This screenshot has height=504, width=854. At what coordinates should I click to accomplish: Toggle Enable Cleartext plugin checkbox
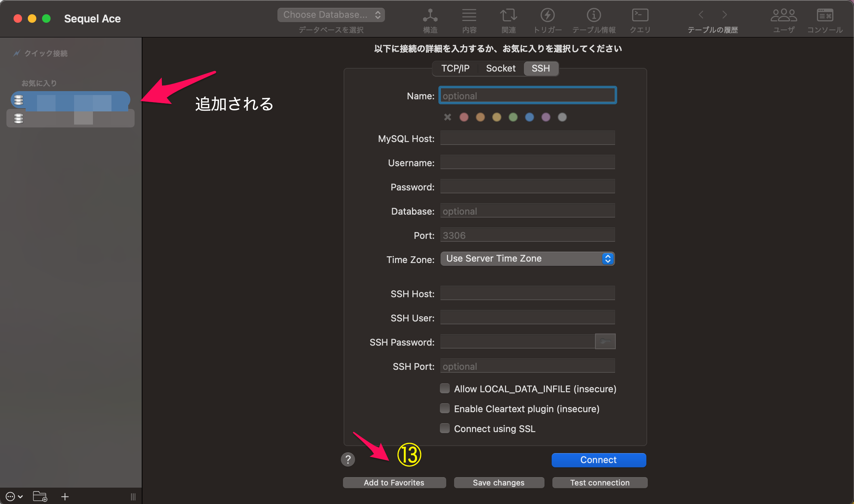tap(445, 408)
